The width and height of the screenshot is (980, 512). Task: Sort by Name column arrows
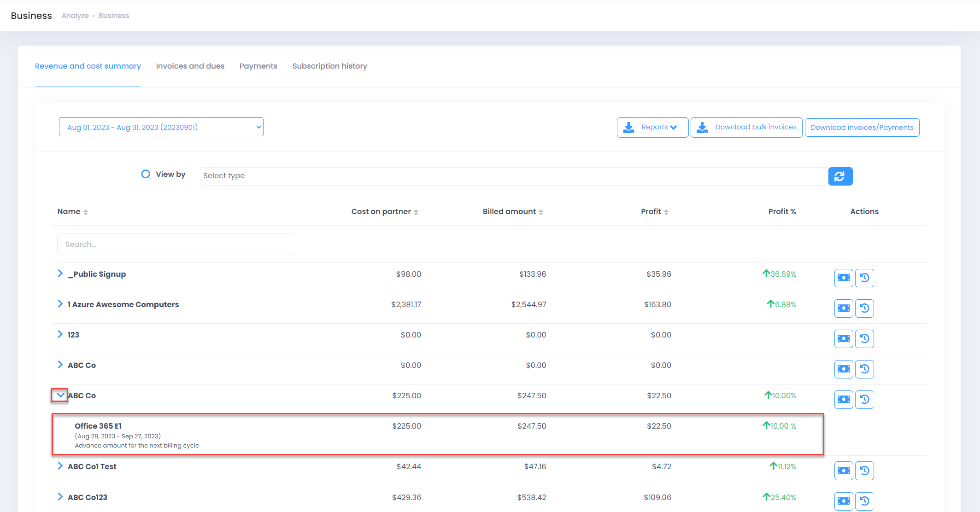pyautogui.click(x=86, y=212)
